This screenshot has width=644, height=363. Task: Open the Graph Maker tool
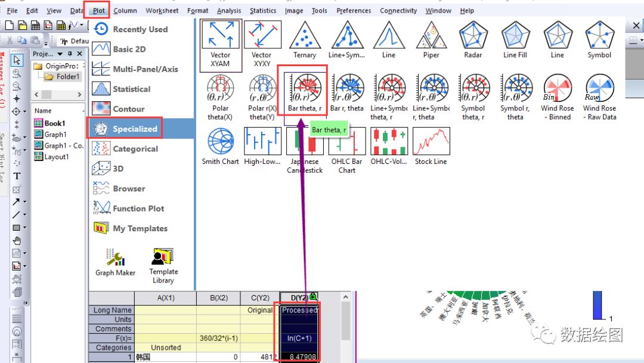(116, 262)
